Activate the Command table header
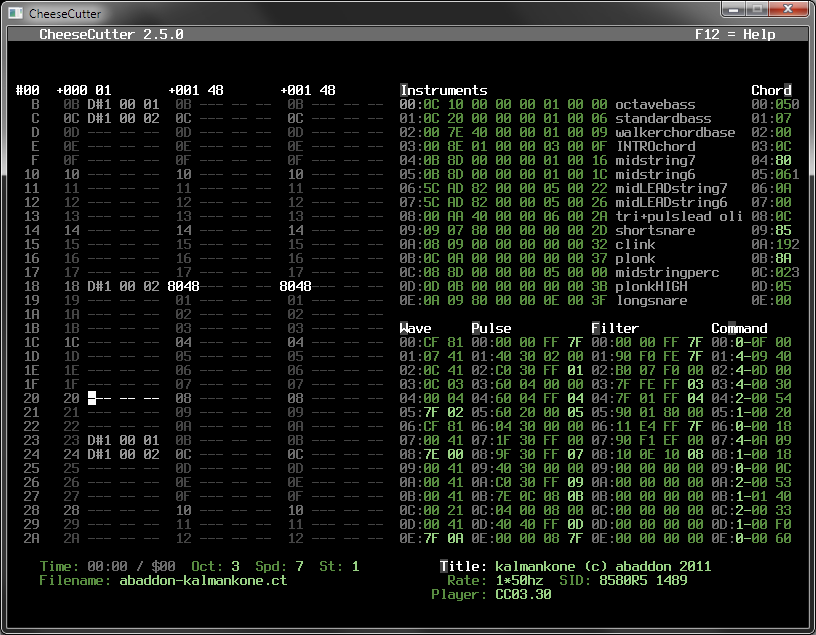The width and height of the screenshot is (816, 635). point(739,328)
